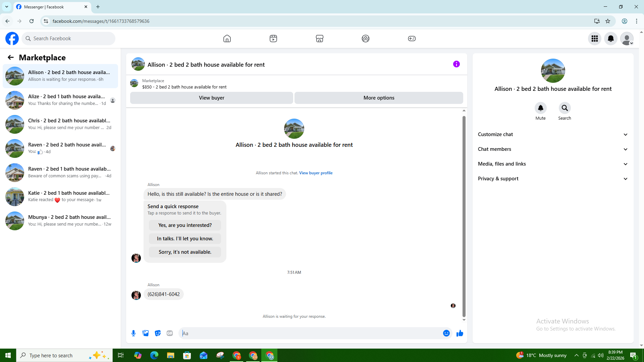Open conversation information purple icon
Screen dimensions: 644x362
[x=457, y=64]
